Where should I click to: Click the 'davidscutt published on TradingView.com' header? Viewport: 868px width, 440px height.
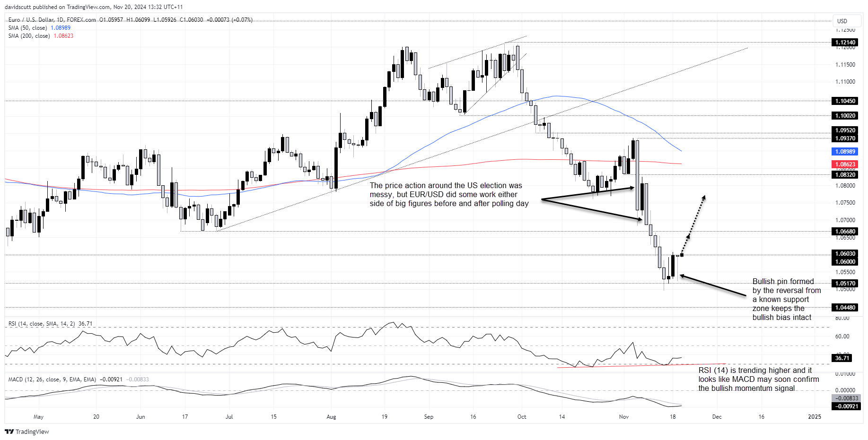click(x=94, y=7)
